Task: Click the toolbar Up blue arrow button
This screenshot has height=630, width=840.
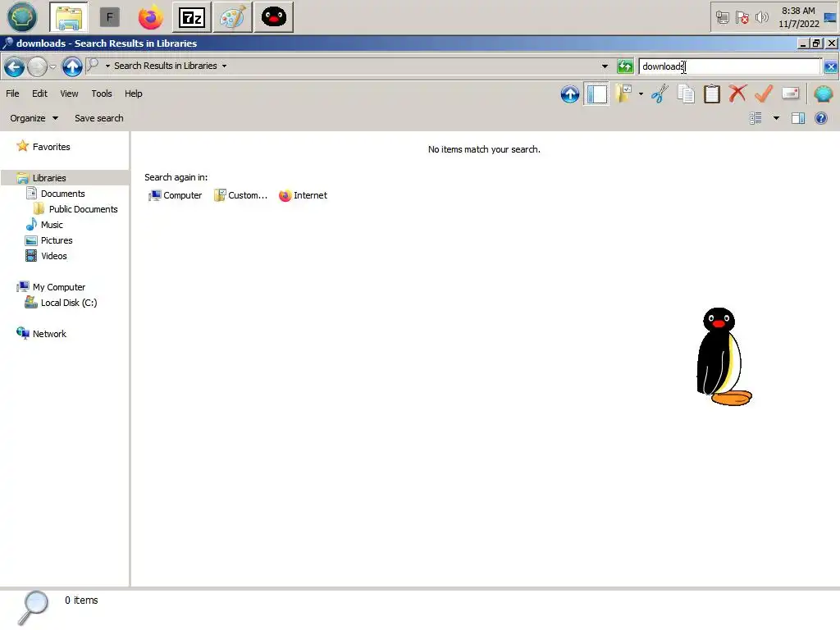Action: (x=570, y=94)
